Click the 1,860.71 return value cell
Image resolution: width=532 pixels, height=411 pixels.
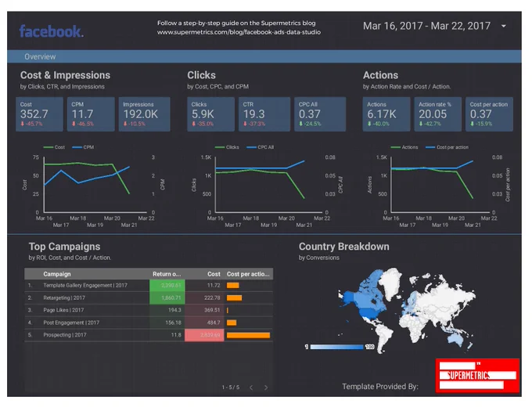pos(167,297)
